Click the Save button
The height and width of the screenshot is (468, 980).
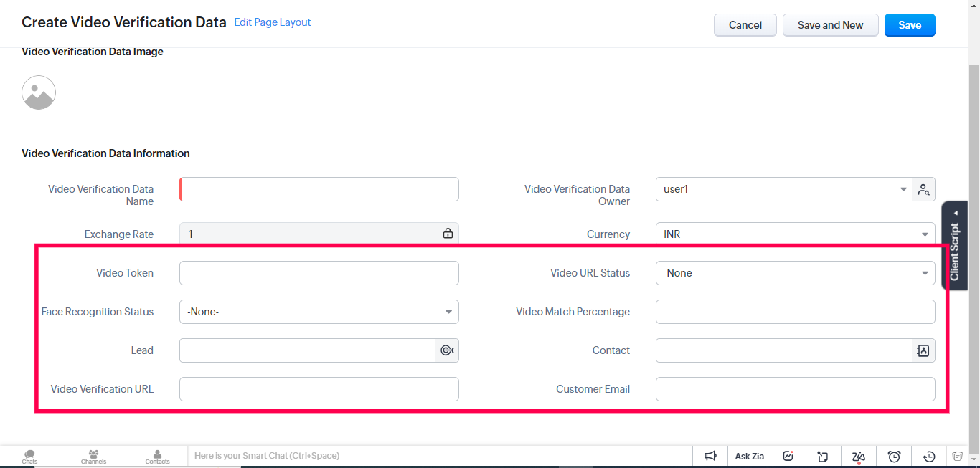910,25
